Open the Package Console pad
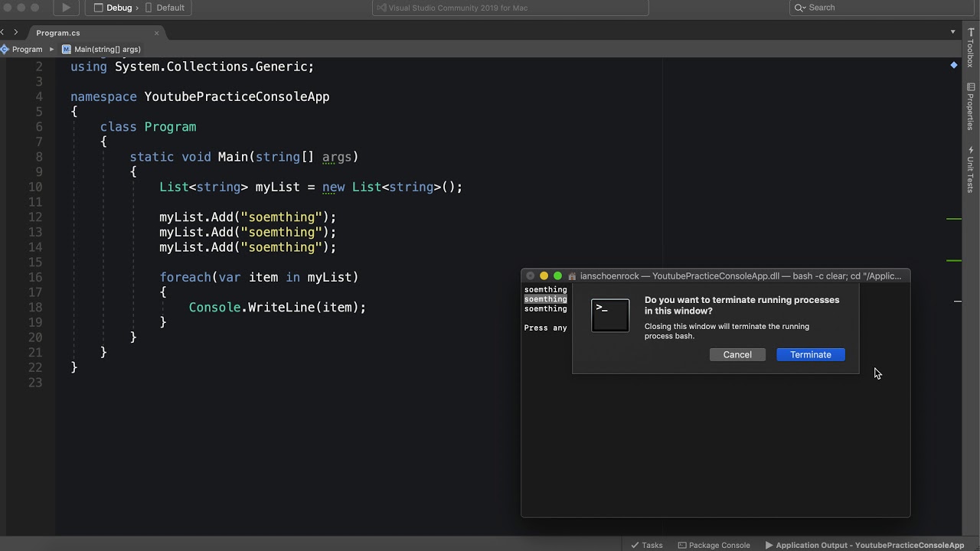 coord(714,545)
